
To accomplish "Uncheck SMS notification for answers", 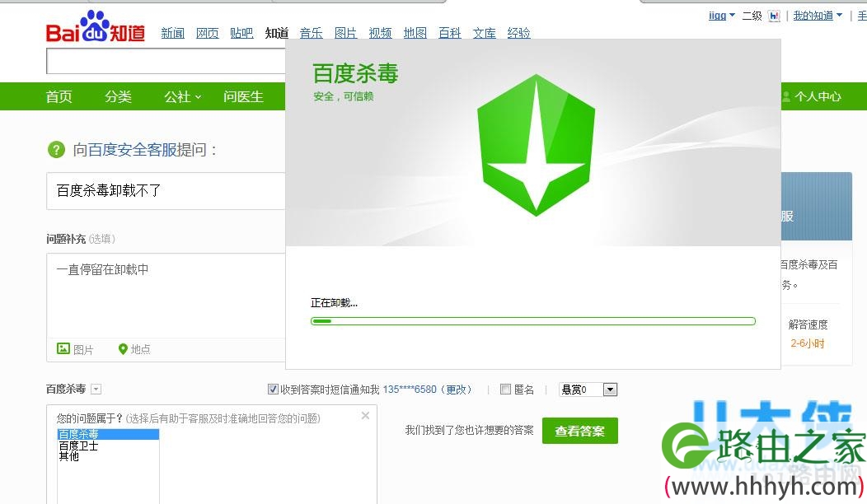I will 273,389.
